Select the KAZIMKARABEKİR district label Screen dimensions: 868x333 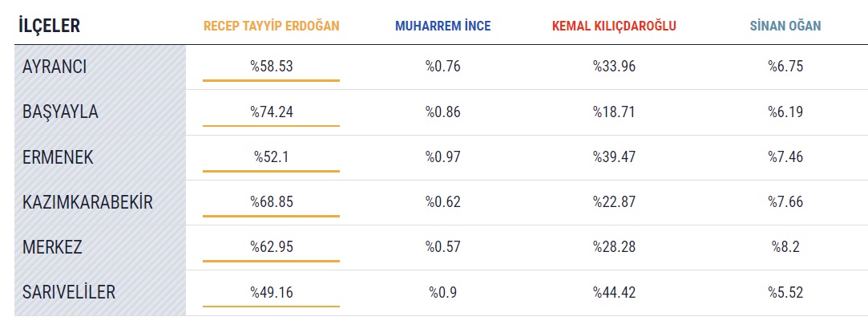tap(87, 202)
